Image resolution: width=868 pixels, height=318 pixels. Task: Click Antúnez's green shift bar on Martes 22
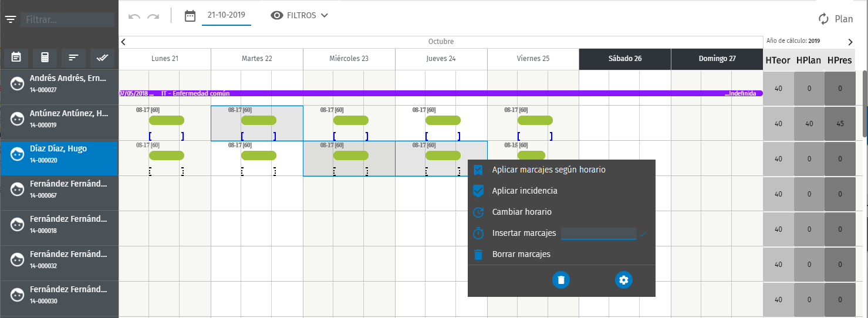pos(259,120)
